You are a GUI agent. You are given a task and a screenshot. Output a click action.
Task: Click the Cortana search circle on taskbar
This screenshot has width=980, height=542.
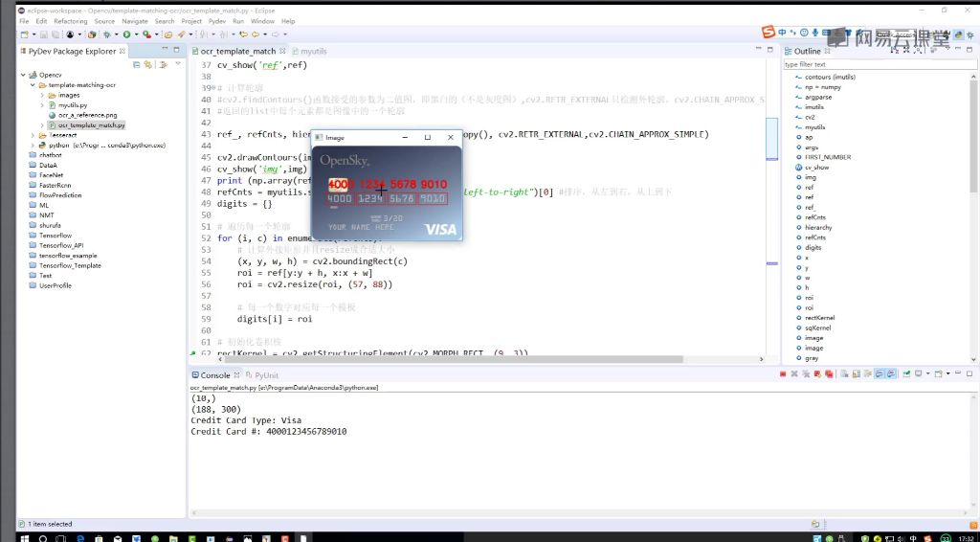coord(42,537)
